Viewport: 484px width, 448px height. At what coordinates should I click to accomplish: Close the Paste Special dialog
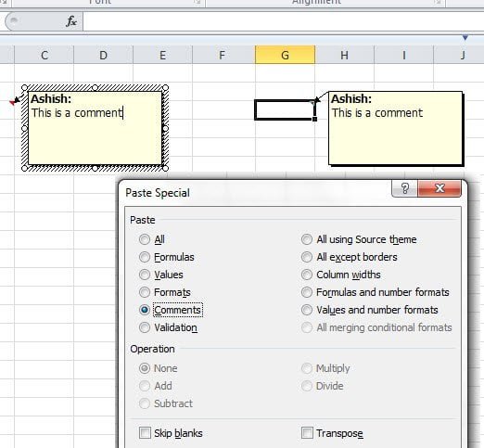click(x=439, y=188)
